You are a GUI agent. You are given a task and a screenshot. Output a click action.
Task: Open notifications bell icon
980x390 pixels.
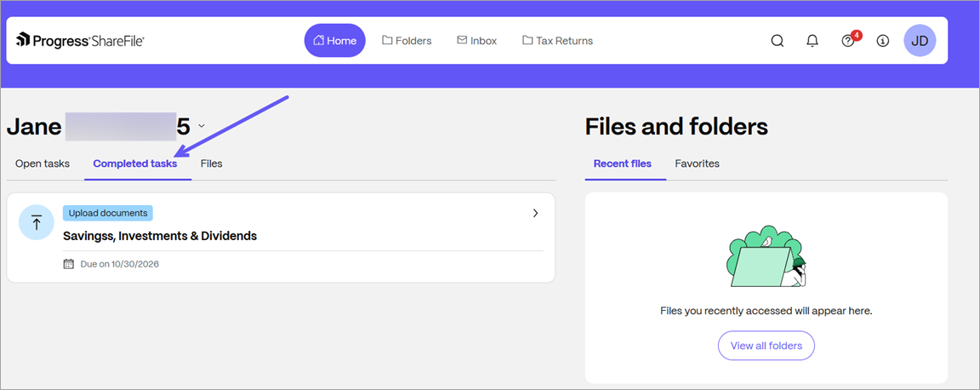click(812, 41)
